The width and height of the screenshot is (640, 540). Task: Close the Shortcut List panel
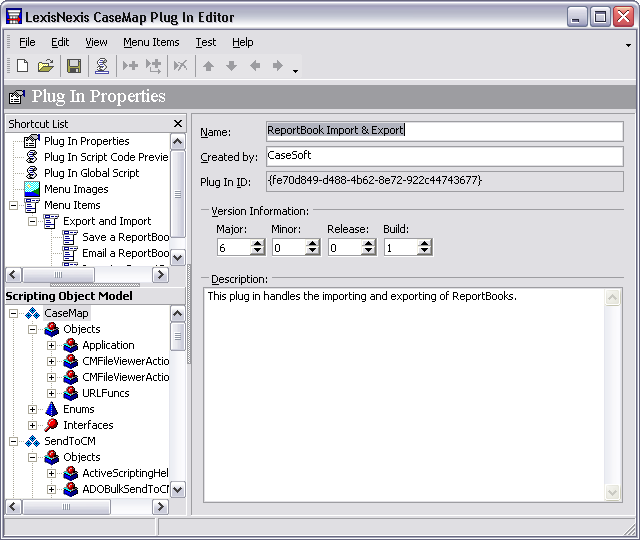[178, 124]
